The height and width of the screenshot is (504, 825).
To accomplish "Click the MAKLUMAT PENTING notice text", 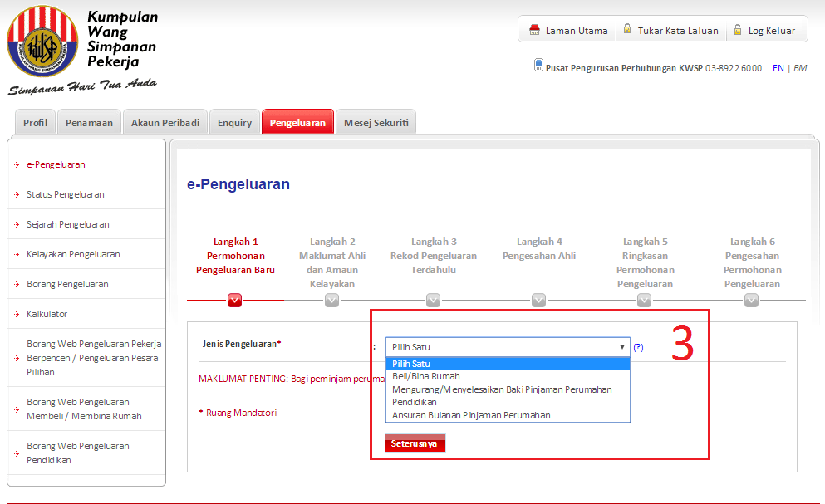I will pyautogui.click(x=292, y=379).
